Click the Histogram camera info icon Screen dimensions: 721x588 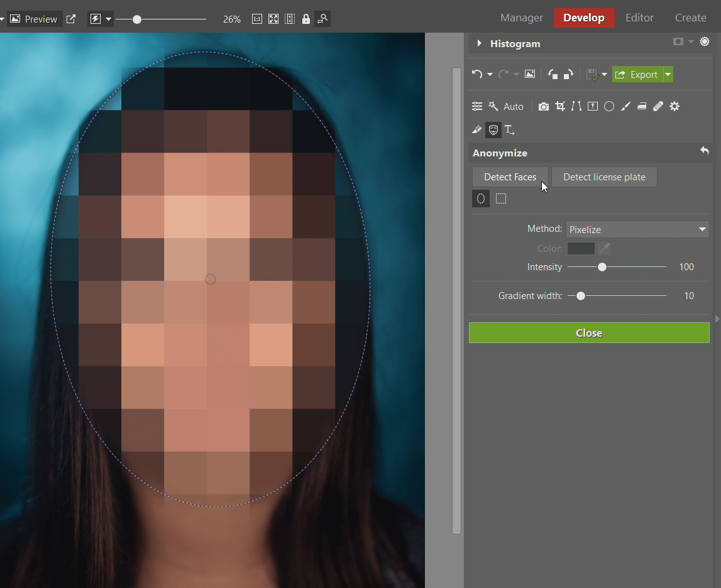(678, 41)
